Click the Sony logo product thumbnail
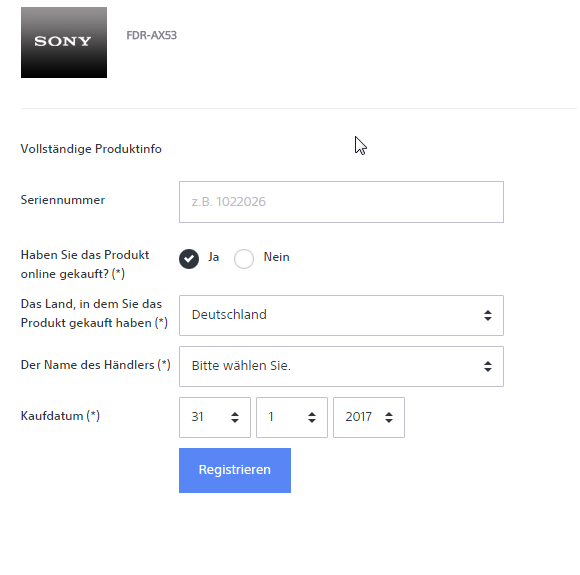The width and height of the screenshot is (580, 575). pos(64,42)
